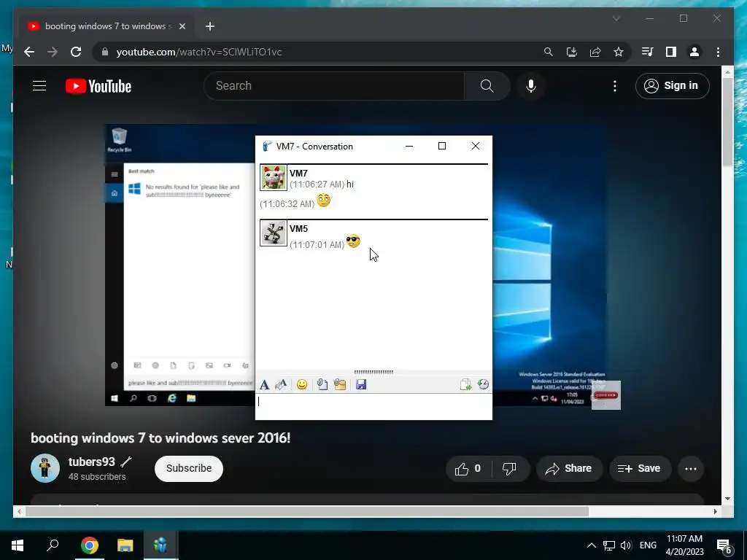Select VM7's lucky cat avatar
The image size is (747, 560).
pos(274,178)
